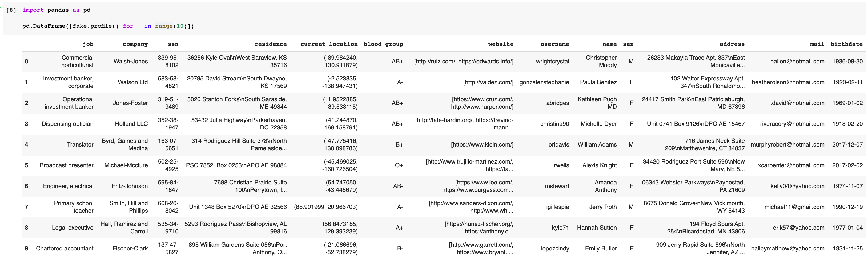Click the pd.DataFrame code line
The image size is (868, 259).
[108, 26]
